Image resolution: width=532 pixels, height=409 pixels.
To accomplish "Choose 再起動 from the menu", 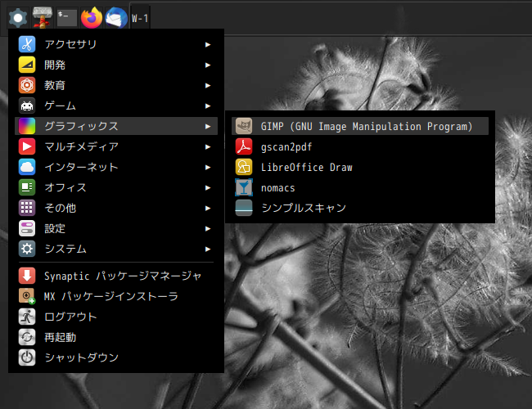I will [116, 337].
